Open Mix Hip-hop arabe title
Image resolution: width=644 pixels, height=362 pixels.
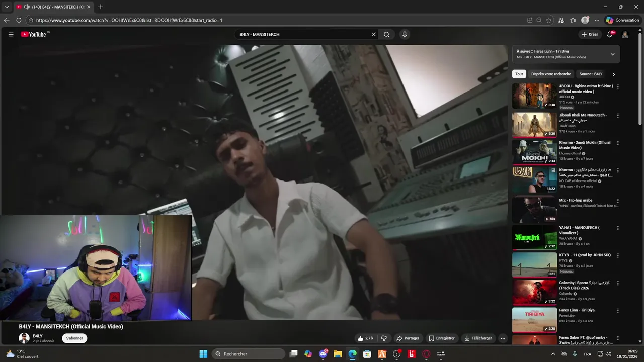[x=576, y=200]
